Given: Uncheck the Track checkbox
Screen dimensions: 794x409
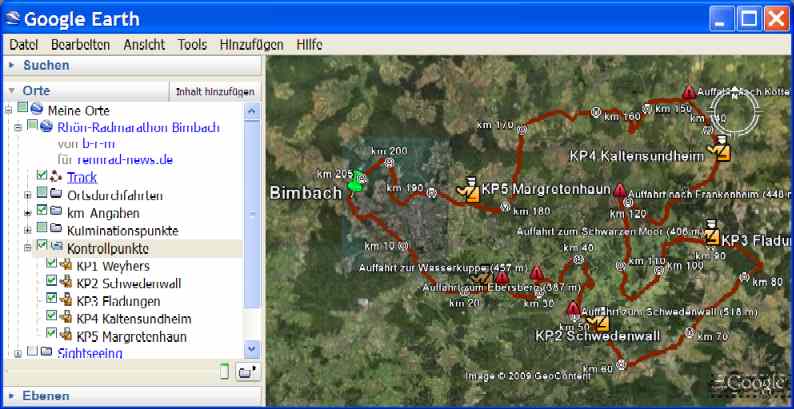Looking at the screenshot, I should click(42, 176).
